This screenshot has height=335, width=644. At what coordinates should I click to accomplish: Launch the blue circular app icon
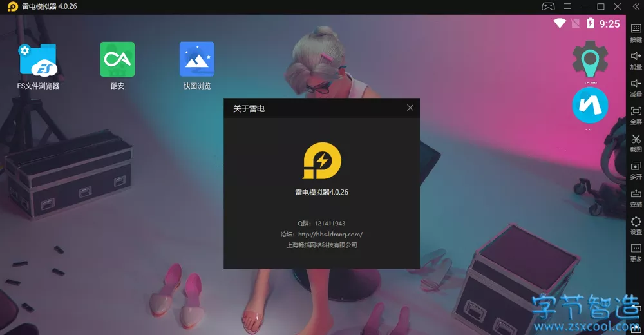pyautogui.click(x=590, y=105)
